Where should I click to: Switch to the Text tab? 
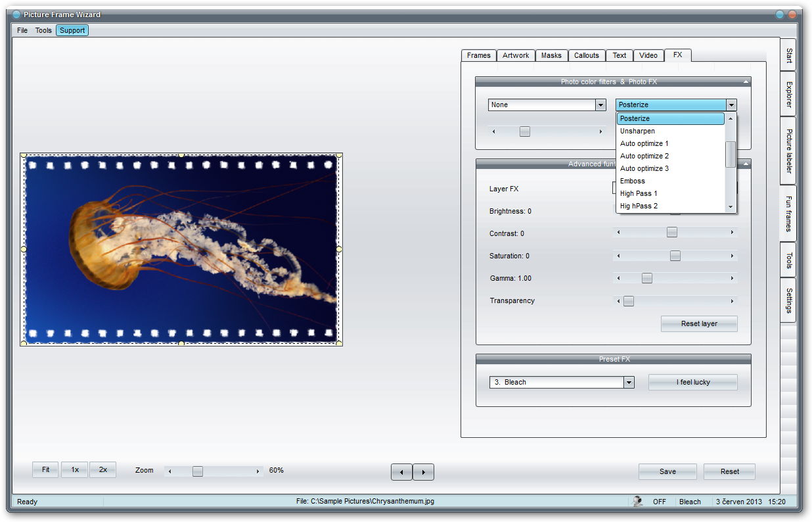tap(620, 55)
